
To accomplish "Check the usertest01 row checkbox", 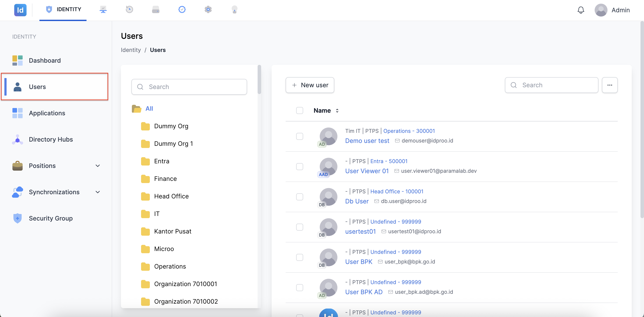I will (x=299, y=227).
